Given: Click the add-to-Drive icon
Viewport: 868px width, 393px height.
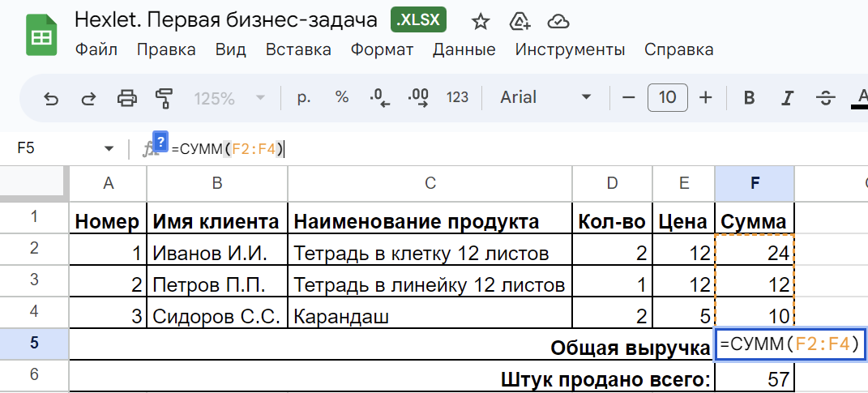Looking at the screenshot, I should 520,21.
